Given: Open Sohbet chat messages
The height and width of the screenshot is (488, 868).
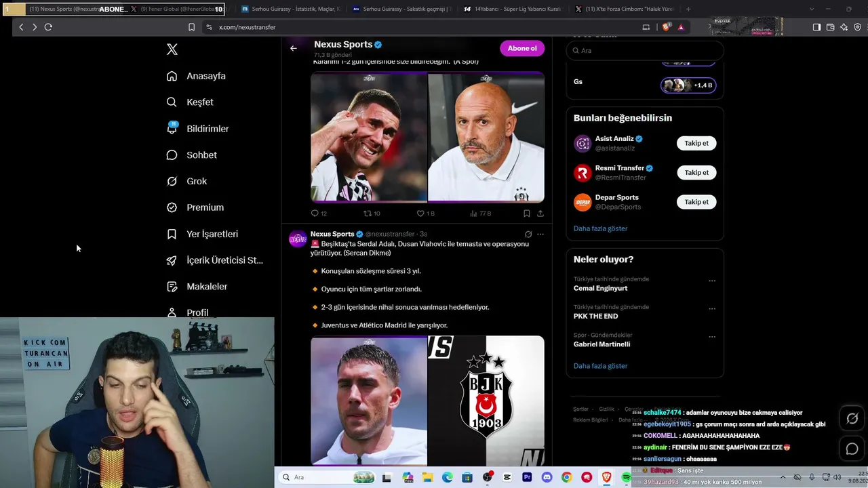Looking at the screenshot, I should 192,155.
